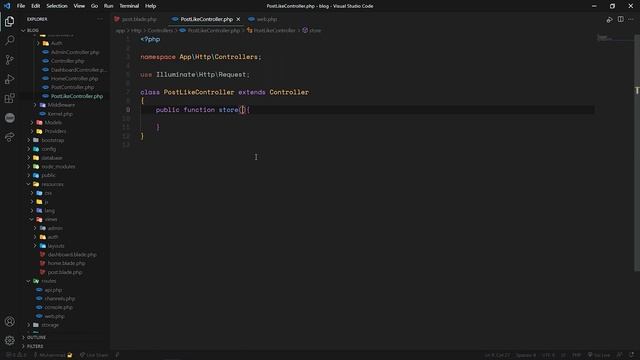
Task: Switch to the post.blade.php editor tab
Action: 138,19
